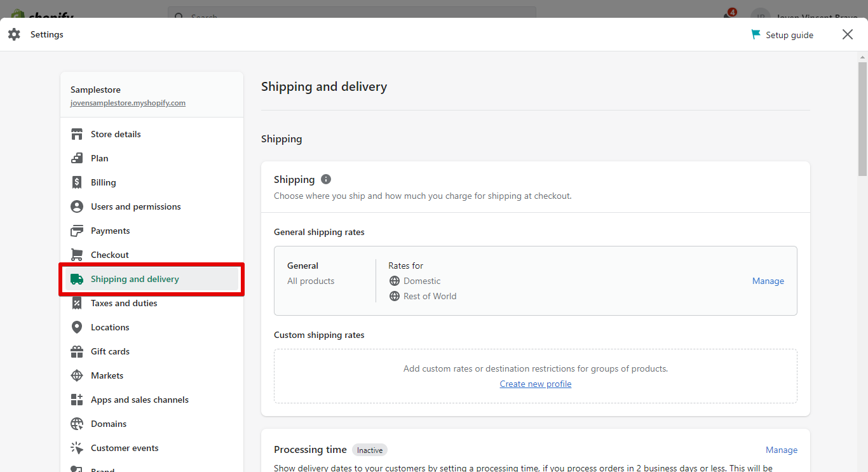Click the Create new profile link
Screen dimensions: 868x472
(x=535, y=384)
